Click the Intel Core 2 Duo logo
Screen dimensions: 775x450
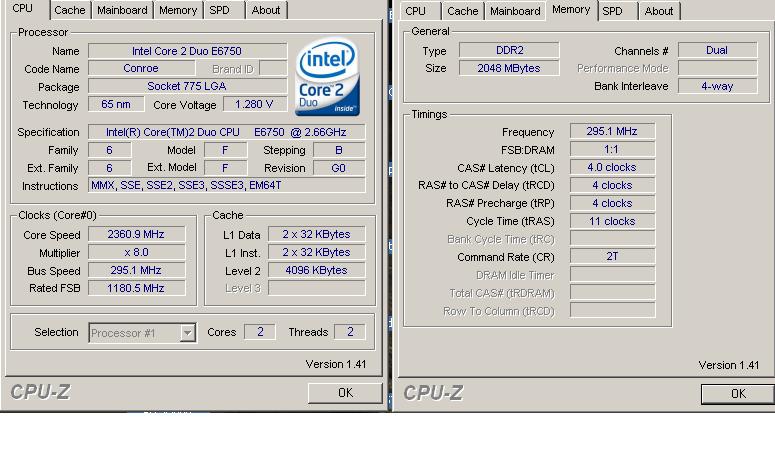click(x=327, y=77)
